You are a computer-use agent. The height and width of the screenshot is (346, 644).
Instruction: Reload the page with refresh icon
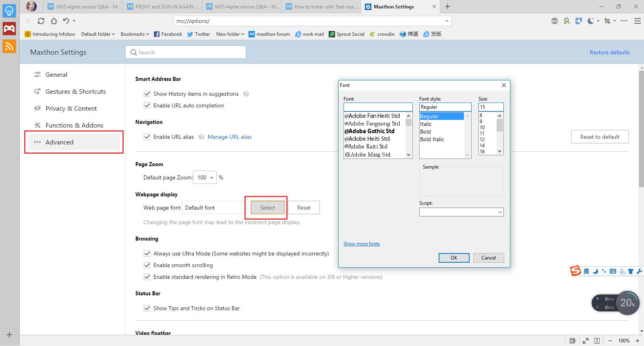click(41, 21)
